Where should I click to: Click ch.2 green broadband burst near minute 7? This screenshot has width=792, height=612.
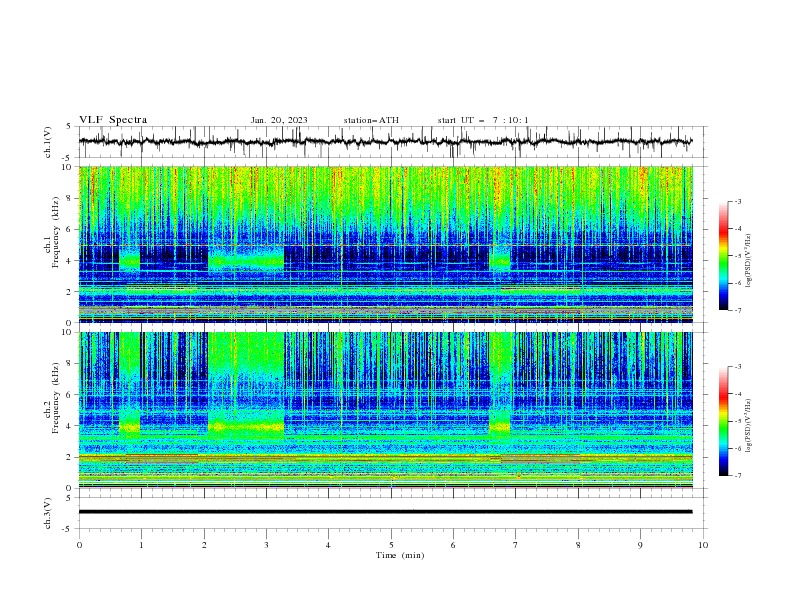[x=501, y=385]
